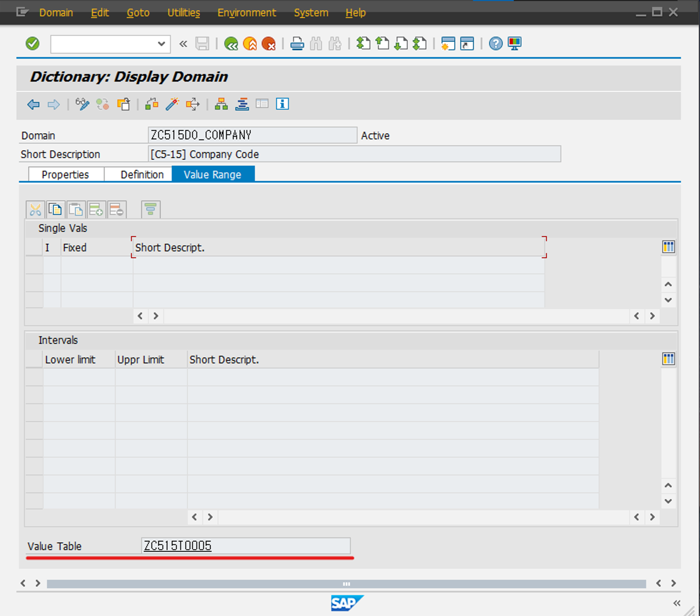Switch to the Properties tab
Image resolution: width=700 pixels, height=616 pixels.
[x=65, y=175]
